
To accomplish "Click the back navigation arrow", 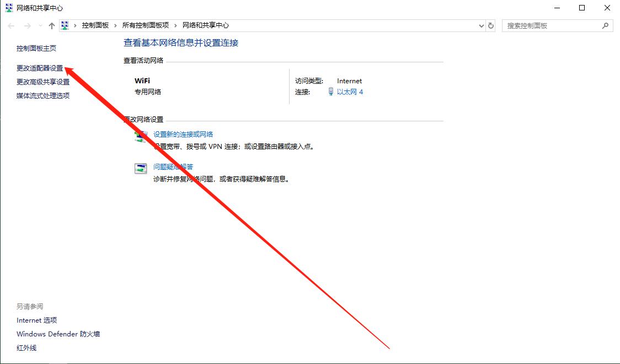I will (10, 25).
